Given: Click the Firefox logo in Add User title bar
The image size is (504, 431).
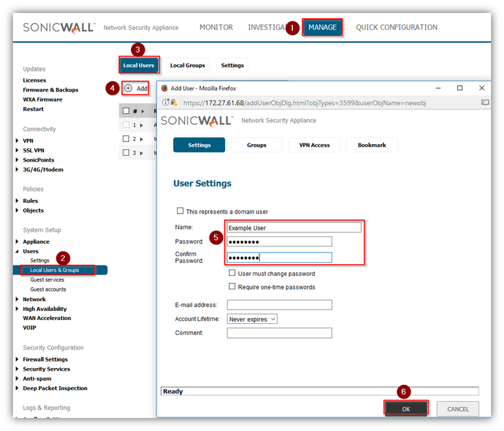Looking at the screenshot, I should point(165,88).
